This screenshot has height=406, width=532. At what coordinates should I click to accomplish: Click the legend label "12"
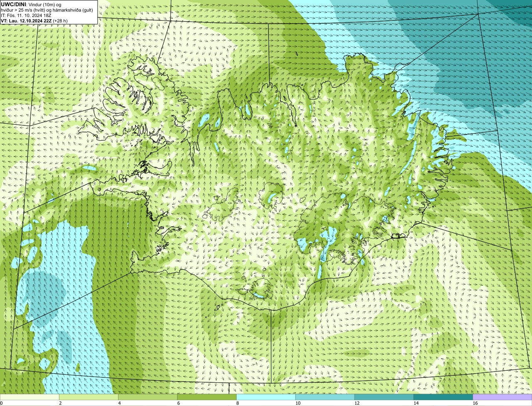click(x=357, y=403)
